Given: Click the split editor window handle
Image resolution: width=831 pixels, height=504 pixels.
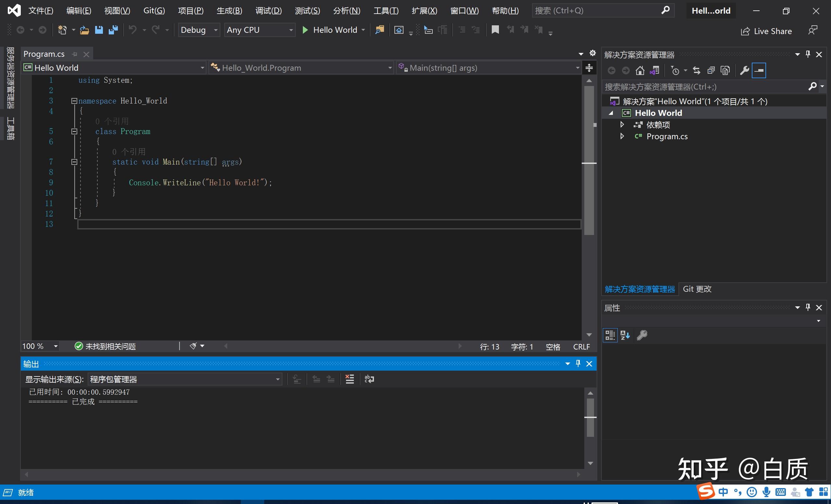Looking at the screenshot, I should pyautogui.click(x=589, y=68).
